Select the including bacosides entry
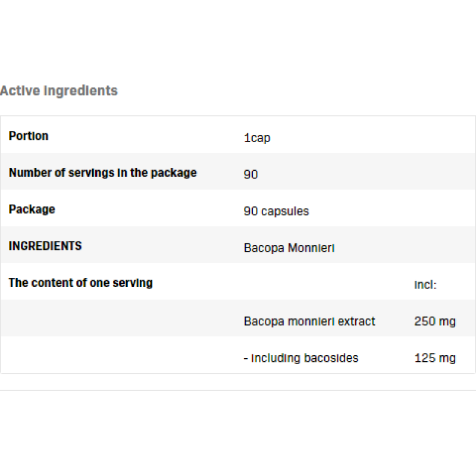This screenshot has width=476, height=476. [x=301, y=358]
